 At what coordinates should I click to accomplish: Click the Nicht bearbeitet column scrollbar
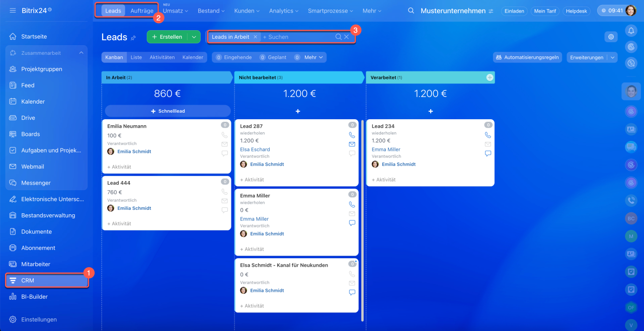362,220
